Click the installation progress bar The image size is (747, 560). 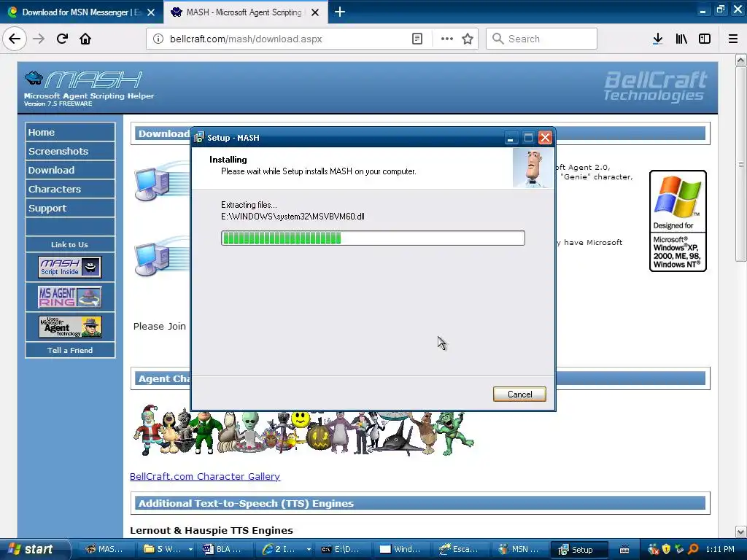click(373, 238)
